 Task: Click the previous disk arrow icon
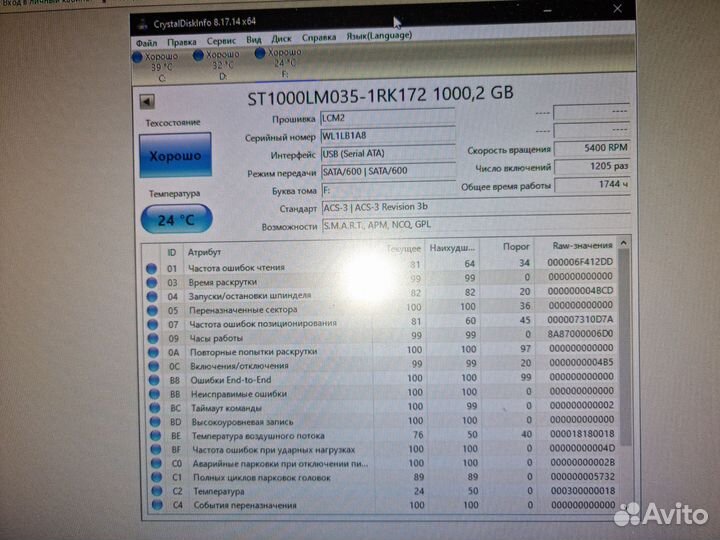point(146,101)
